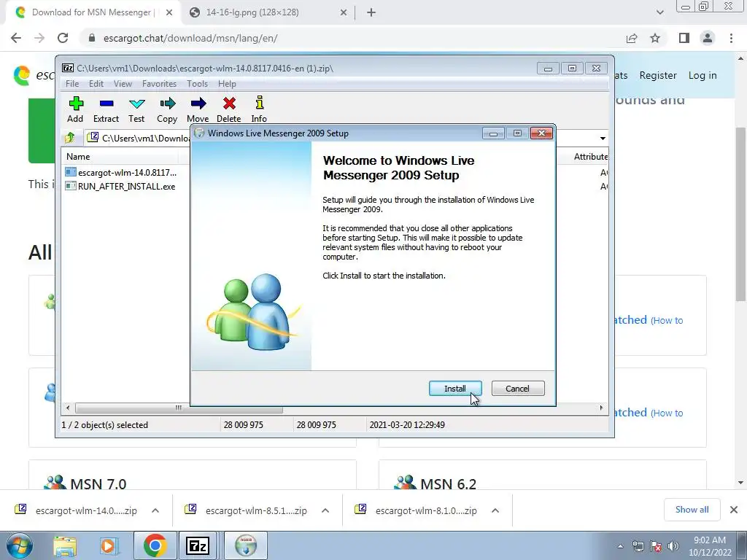Screen dimensions: 747x560
Task: Open the Chrome profile avatar menu
Action: (x=708, y=38)
